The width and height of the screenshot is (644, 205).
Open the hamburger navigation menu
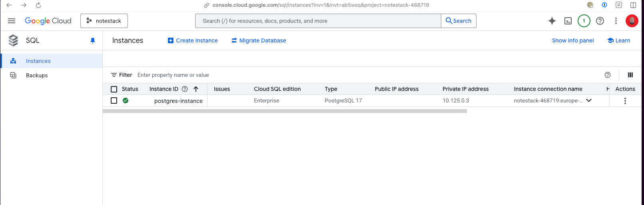click(x=12, y=21)
